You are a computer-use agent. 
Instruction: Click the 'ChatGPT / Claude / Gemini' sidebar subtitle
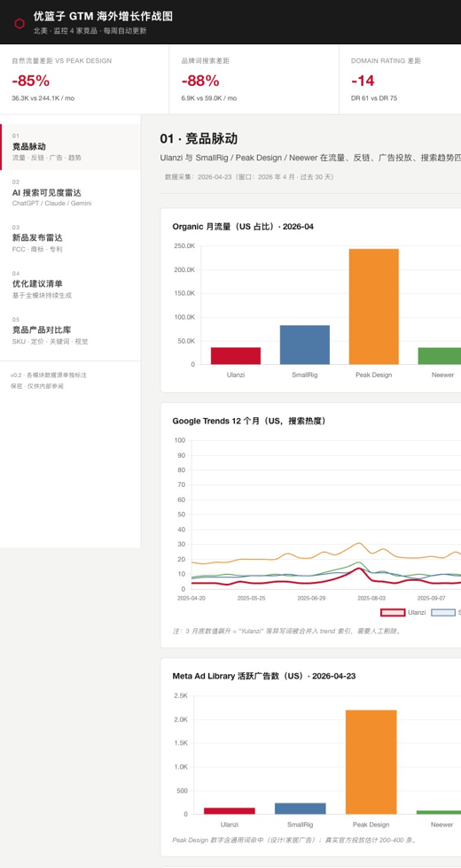52,203
